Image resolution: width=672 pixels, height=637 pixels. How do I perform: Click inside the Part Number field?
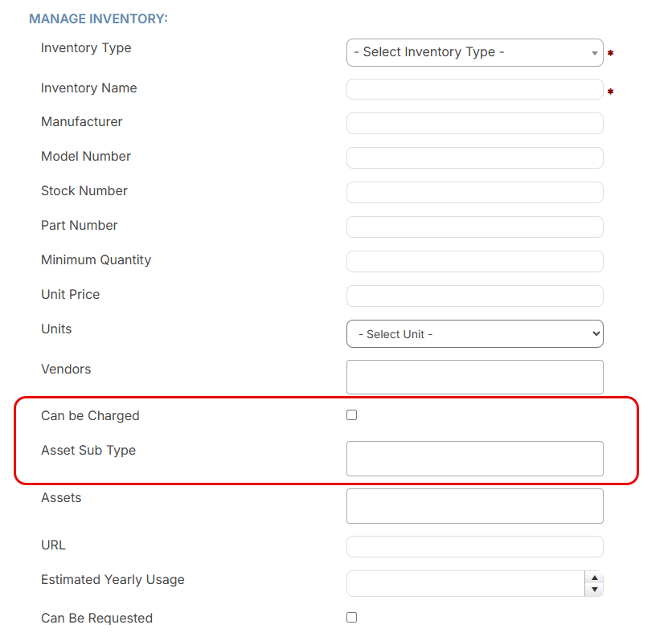[x=474, y=227]
